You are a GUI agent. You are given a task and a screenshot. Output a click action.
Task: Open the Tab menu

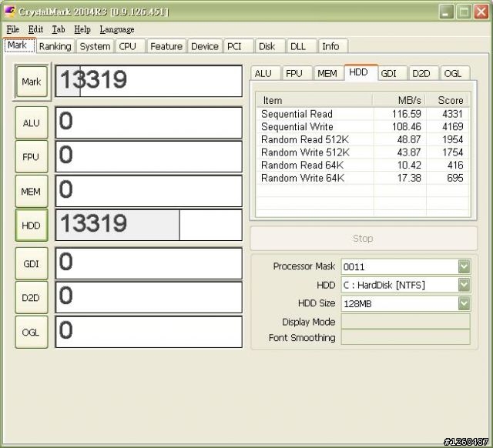pos(59,29)
